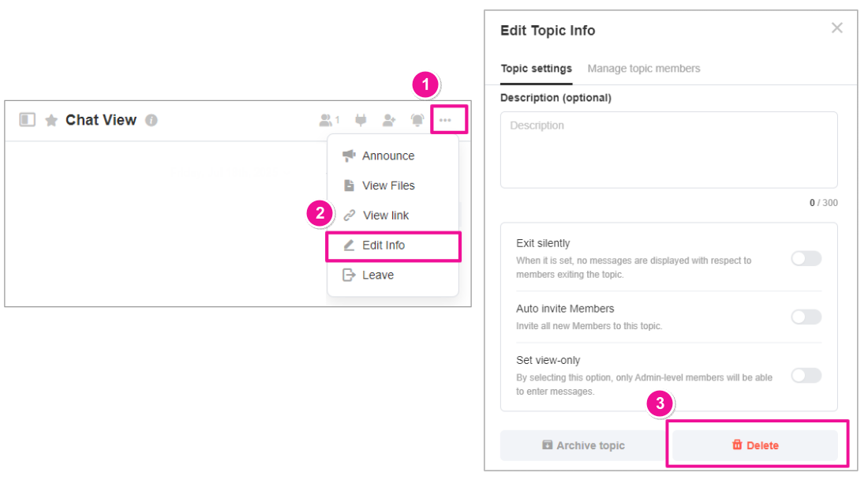This screenshot has width=868, height=480.
Task: Open the plug integrations icon
Action: [361, 120]
